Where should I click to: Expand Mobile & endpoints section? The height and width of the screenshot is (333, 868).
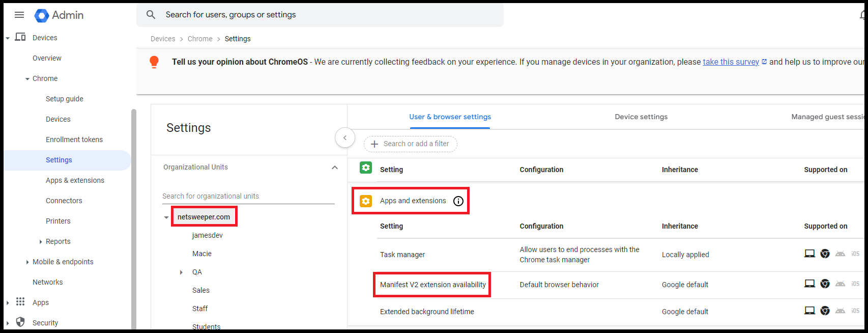27,262
